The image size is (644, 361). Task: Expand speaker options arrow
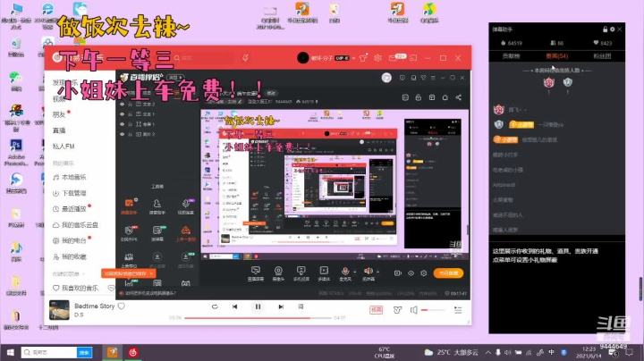pyautogui.click(x=377, y=271)
